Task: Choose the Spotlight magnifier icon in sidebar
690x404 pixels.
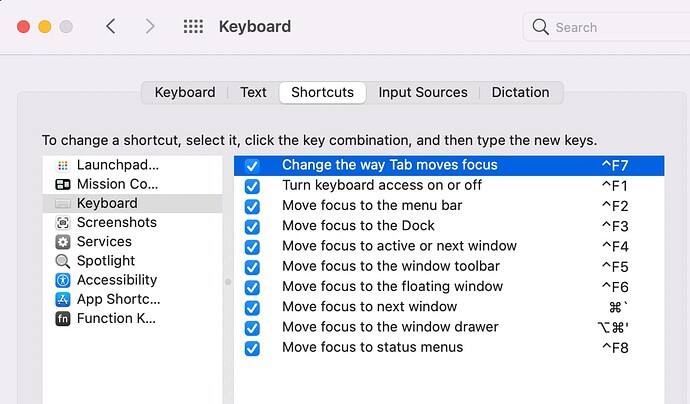Action: tap(63, 261)
